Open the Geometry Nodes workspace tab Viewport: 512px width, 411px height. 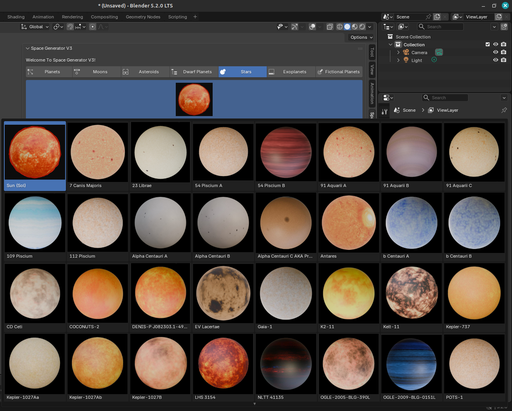point(143,17)
